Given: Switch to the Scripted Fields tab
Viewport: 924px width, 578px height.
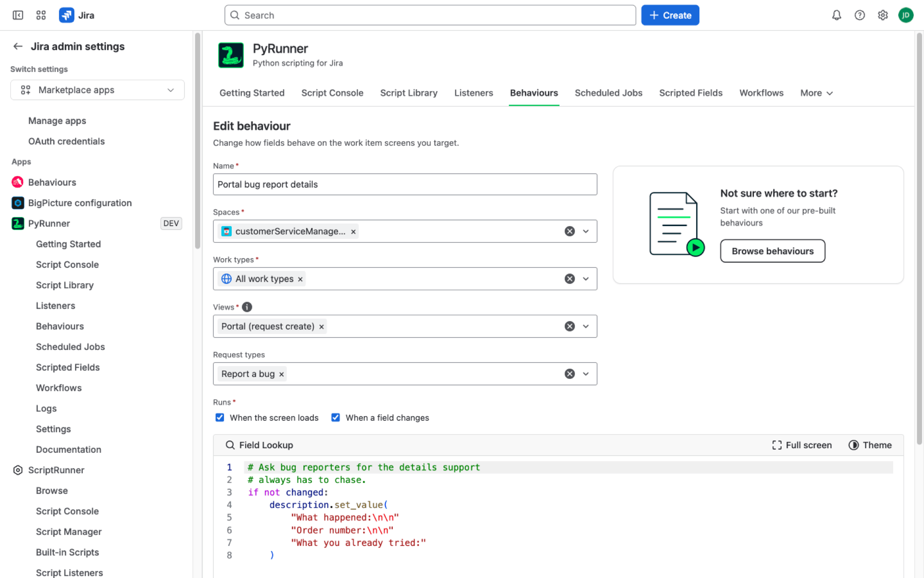Looking at the screenshot, I should [x=691, y=93].
